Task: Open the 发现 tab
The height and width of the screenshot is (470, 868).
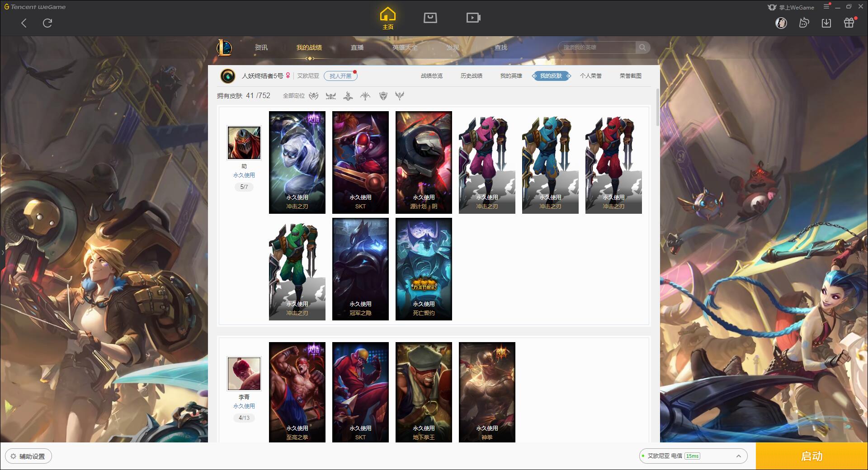Action: pyautogui.click(x=453, y=47)
